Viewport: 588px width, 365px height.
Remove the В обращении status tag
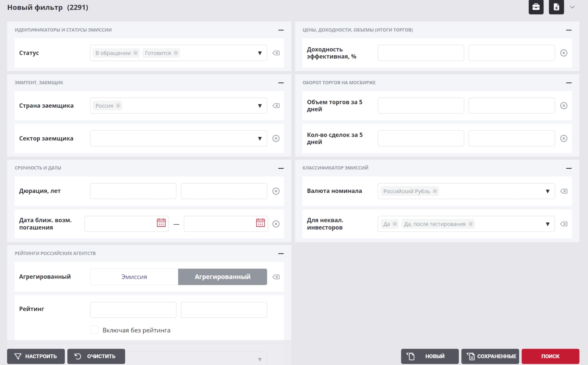coord(135,53)
